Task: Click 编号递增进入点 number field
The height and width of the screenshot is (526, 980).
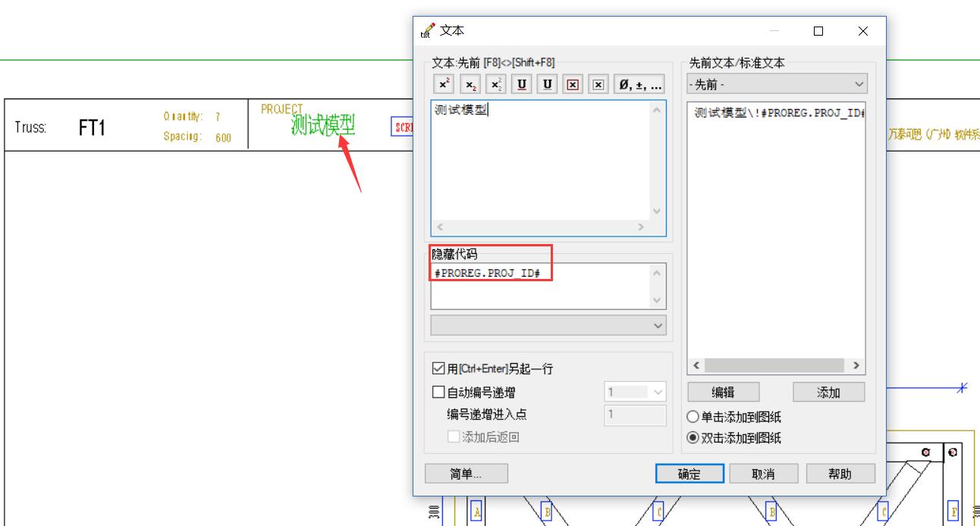Action: tap(635, 415)
